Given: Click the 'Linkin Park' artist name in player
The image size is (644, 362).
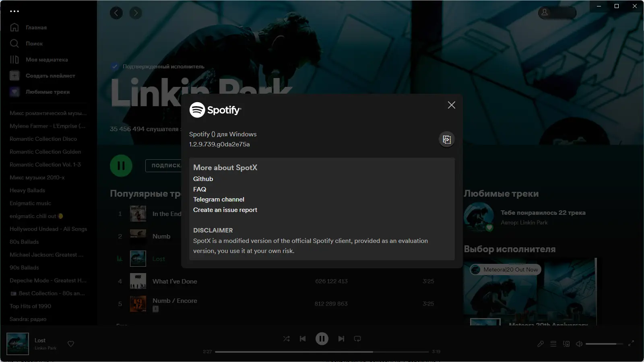Looking at the screenshot, I should tap(45, 348).
